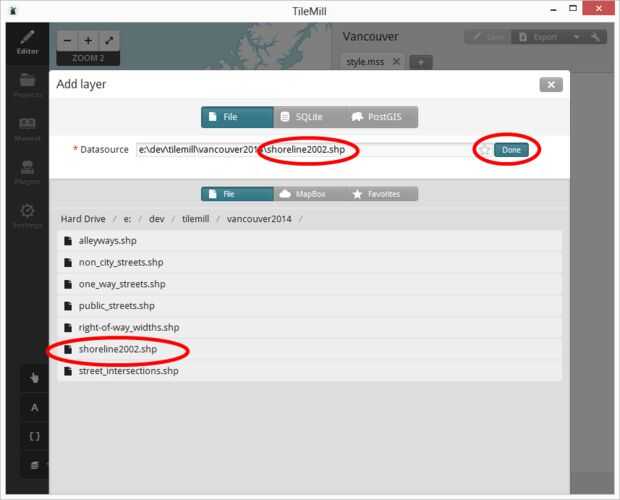This screenshot has width=620, height=500.
Task: Select non_city_streets.shp file
Action: click(309, 262)
